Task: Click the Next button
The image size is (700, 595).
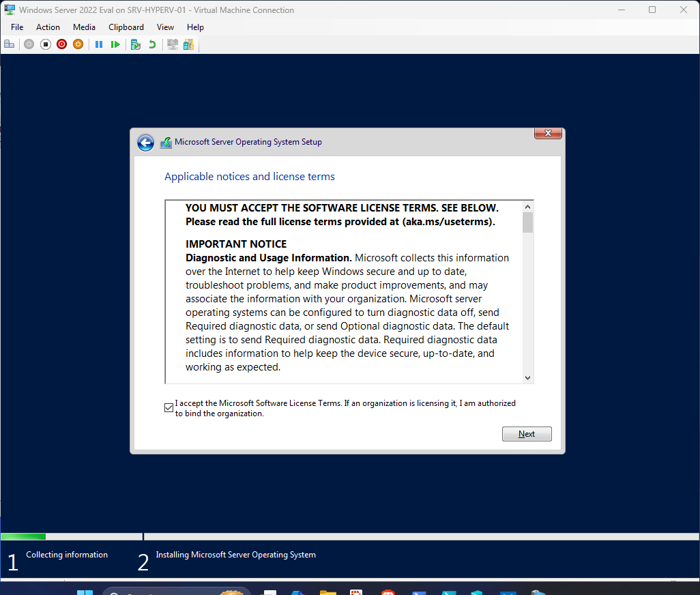Action: click(x=527, y=434)
